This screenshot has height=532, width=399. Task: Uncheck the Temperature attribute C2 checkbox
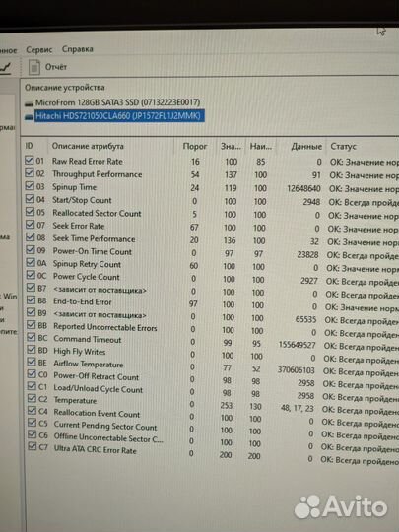tap(32, 398)
